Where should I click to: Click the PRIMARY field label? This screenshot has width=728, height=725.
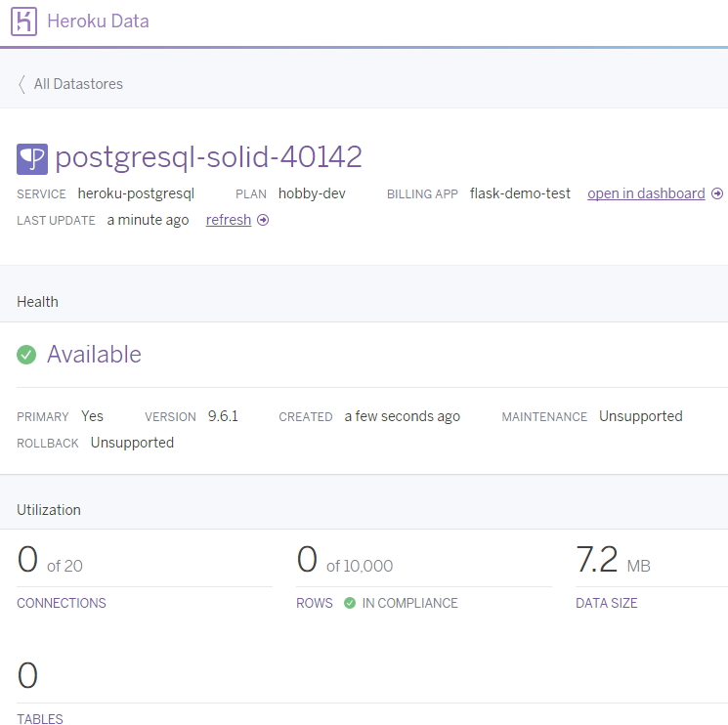[43, 417]
